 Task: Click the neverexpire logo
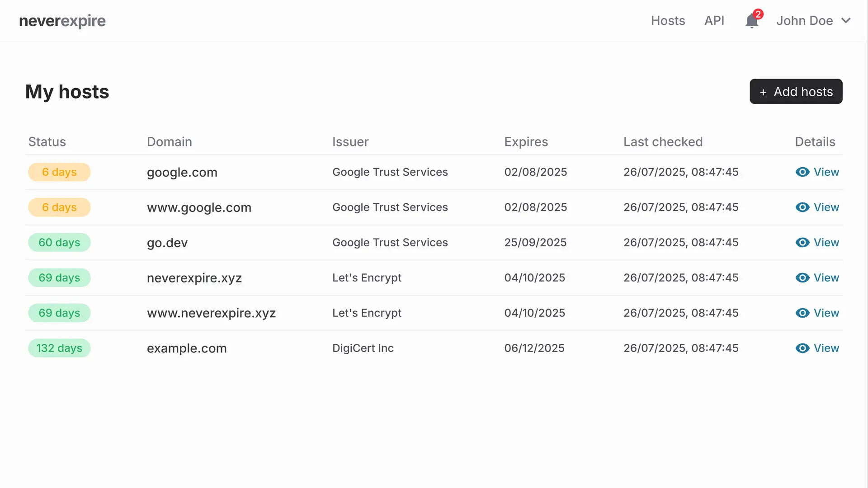tap(62, 21)
